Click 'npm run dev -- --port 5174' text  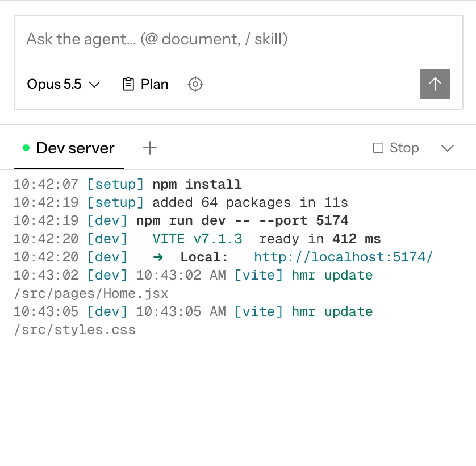[242, 221]
